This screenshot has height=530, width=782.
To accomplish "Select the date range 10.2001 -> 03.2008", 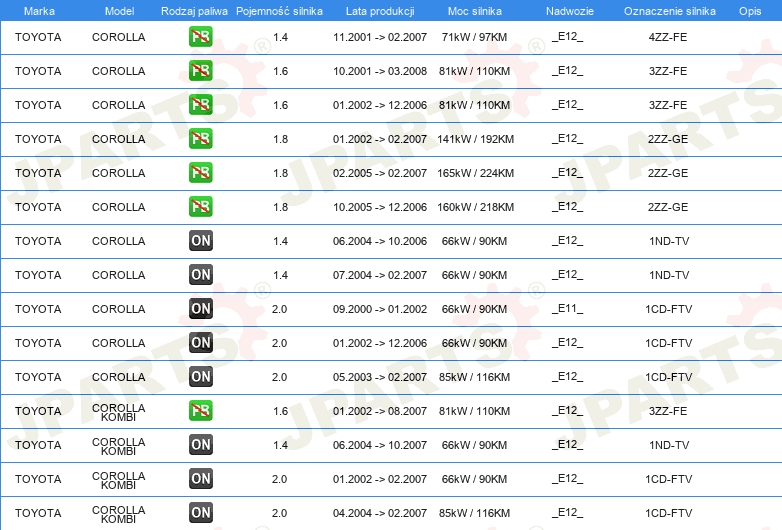I will tap(380, 71).
